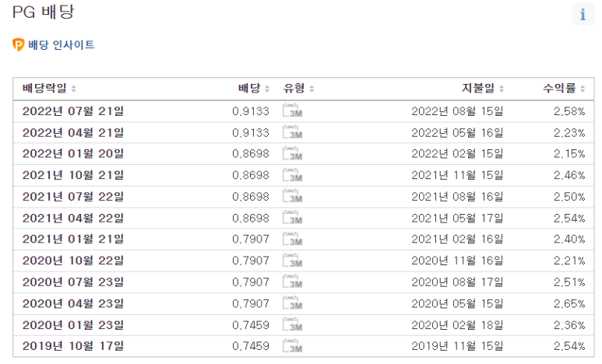Click the 유형 column header text
602x364 pixels.
[x=294, y=89]
